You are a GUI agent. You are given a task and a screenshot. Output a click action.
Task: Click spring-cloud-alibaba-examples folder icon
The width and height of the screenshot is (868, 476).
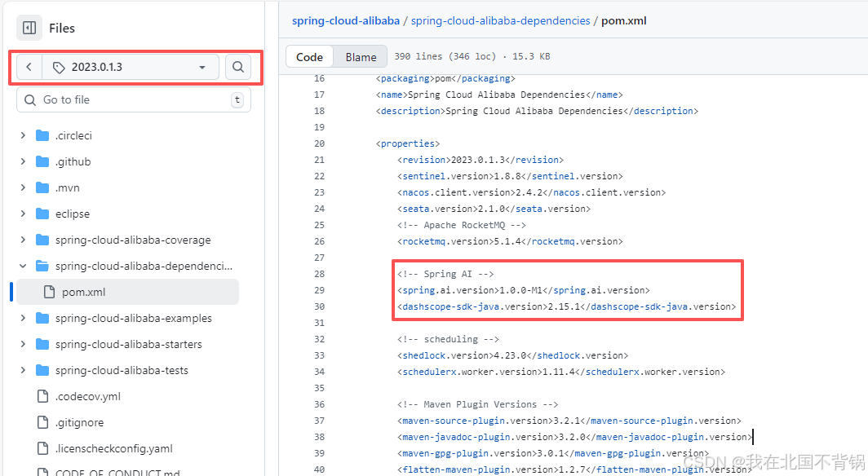point(42,318)
